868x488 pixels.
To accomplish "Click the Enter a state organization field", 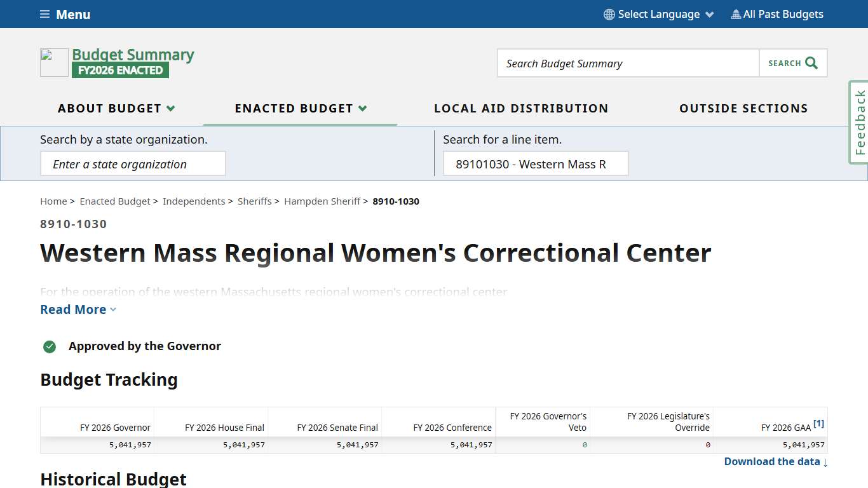I will 133,163.
